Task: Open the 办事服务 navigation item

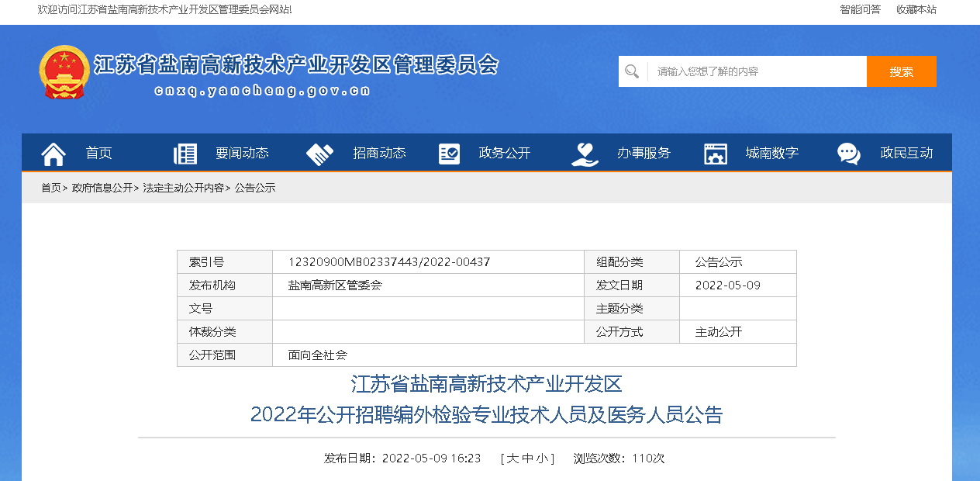Action: (644, 153)
